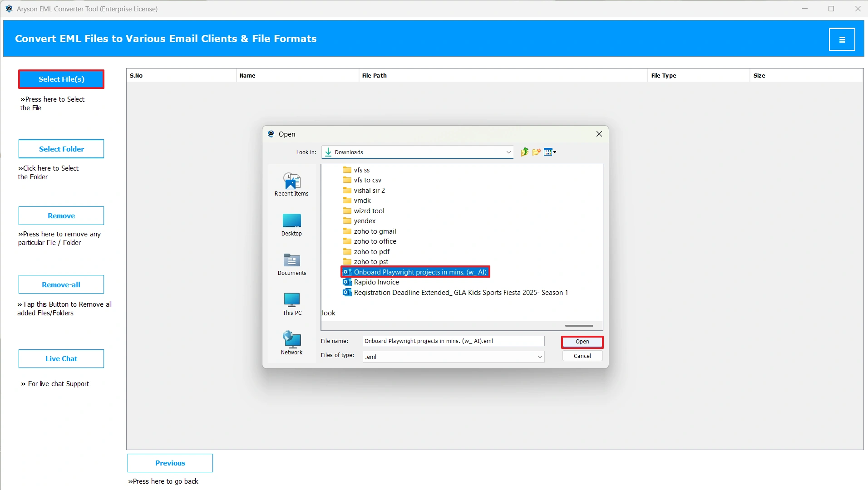The image size is (868, 490).
Task: Open Network location in the dialog
Action: [x=291, y=341]
